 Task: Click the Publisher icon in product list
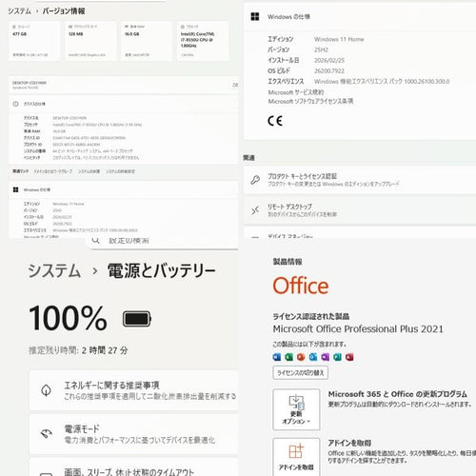click(x=337, y=357)
